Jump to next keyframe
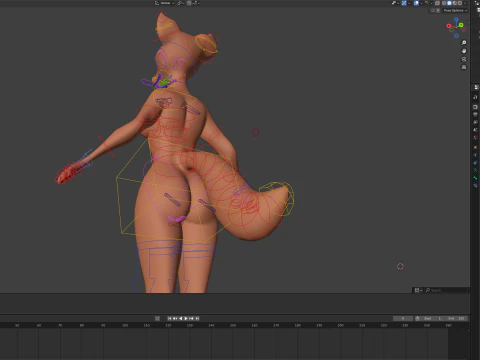 (191, 318)
